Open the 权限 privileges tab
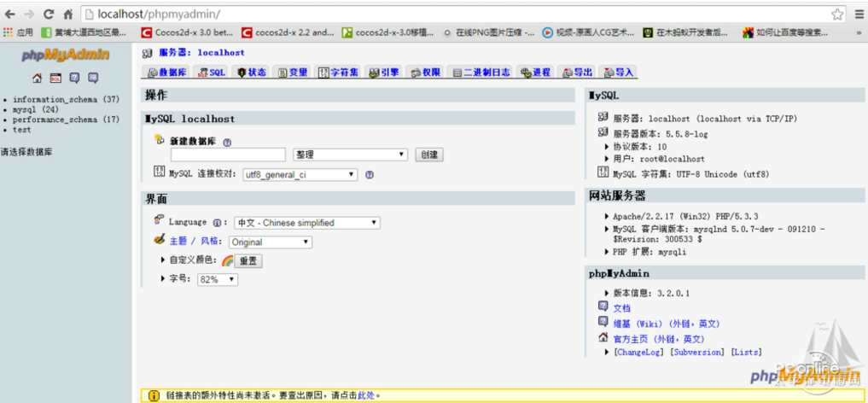868x403 pixels. [425, 72]
